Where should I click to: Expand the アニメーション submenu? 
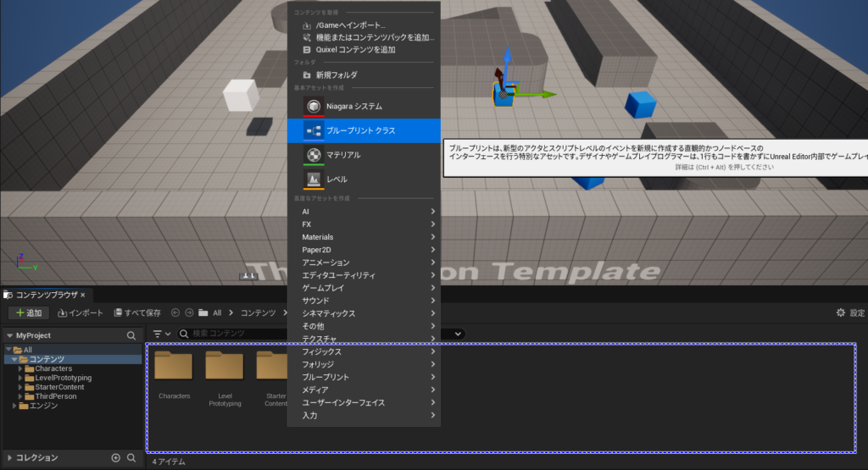pyautogui.click(x=364, y=262)
